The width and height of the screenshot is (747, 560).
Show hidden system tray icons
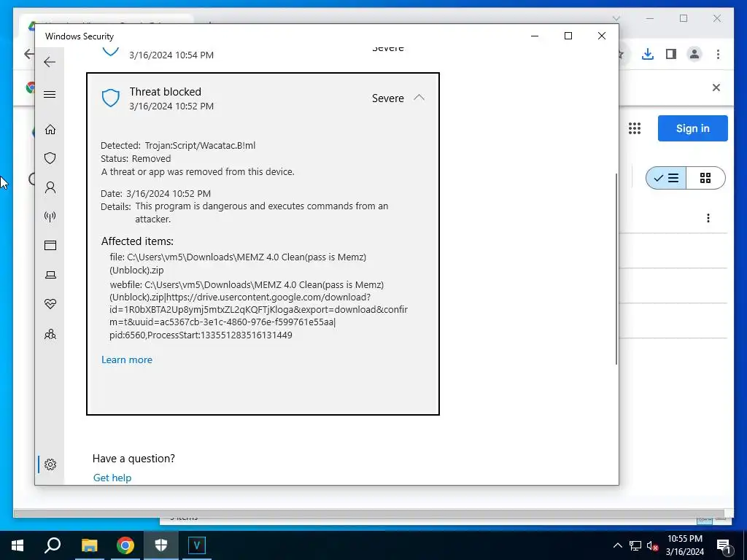[x=617, y=545]
